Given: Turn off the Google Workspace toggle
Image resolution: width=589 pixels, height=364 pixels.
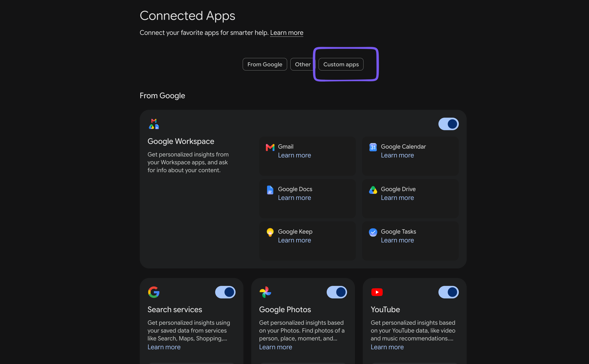Looking at the screenshot, I should (449, 124).
